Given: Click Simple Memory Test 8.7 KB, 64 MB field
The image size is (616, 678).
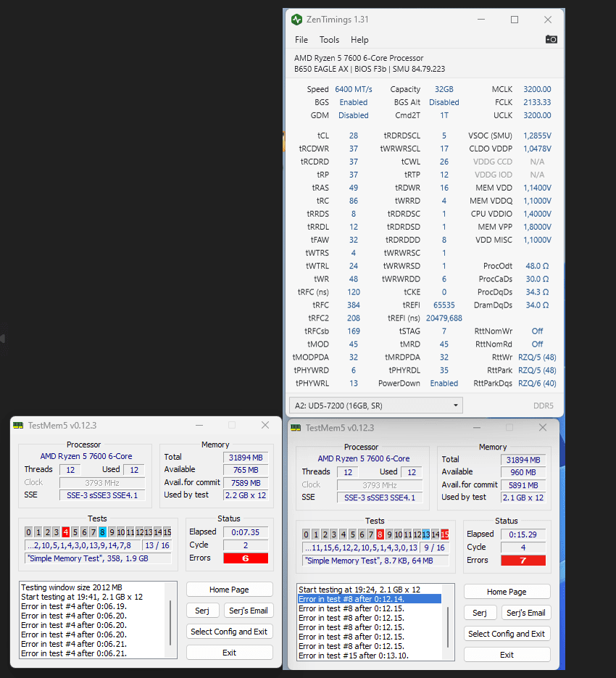Looking at the screenshot, I should click(375, 561).
